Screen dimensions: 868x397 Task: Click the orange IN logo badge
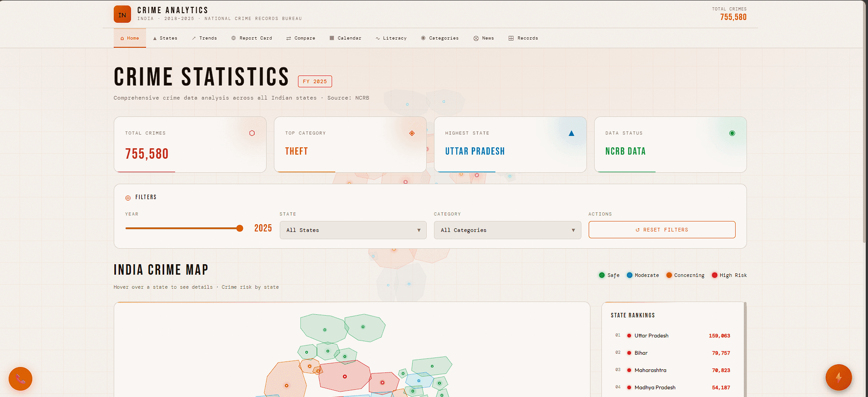[x=122, y=14]
